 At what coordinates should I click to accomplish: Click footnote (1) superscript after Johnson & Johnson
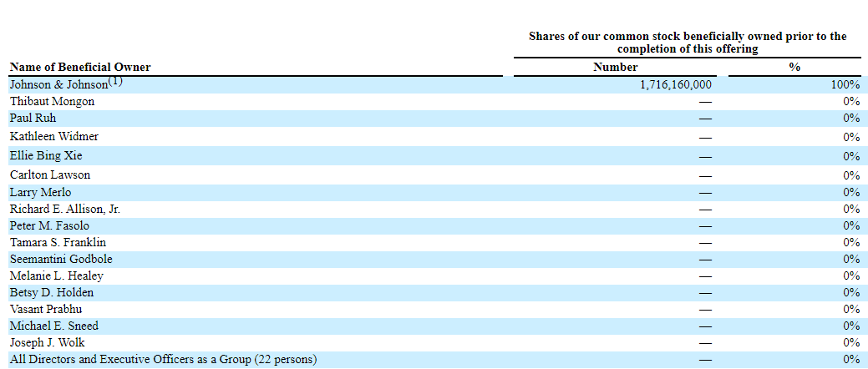[115, 82]
